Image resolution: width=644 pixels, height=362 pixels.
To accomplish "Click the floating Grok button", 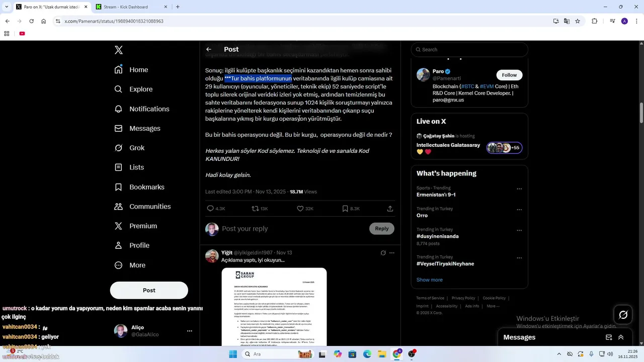I will click(623, 315).
